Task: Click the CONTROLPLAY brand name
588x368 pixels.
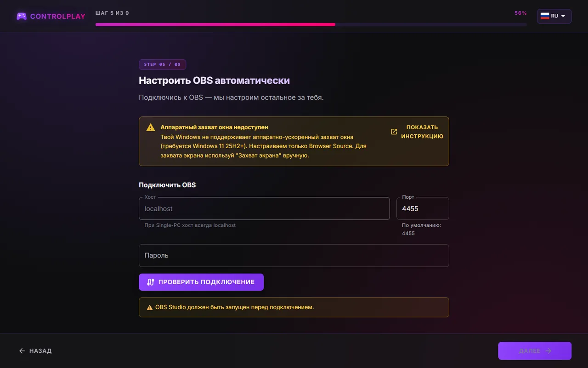Action: pyautogui.click(x=58, y=17)
